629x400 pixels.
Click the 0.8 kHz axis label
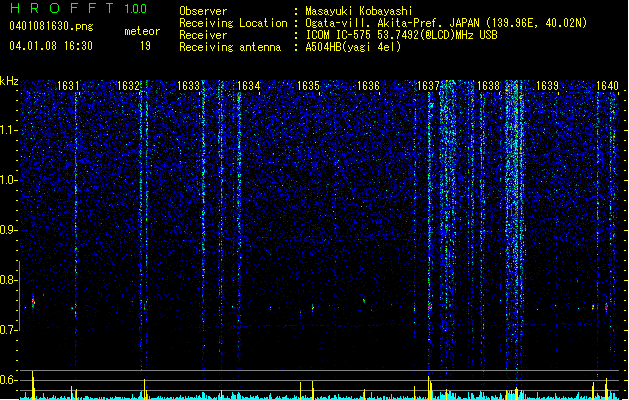pyautogui.click(x=8, y=280)
